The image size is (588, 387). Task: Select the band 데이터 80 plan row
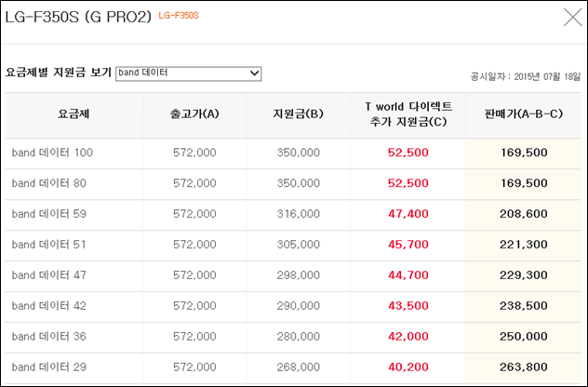293,183
